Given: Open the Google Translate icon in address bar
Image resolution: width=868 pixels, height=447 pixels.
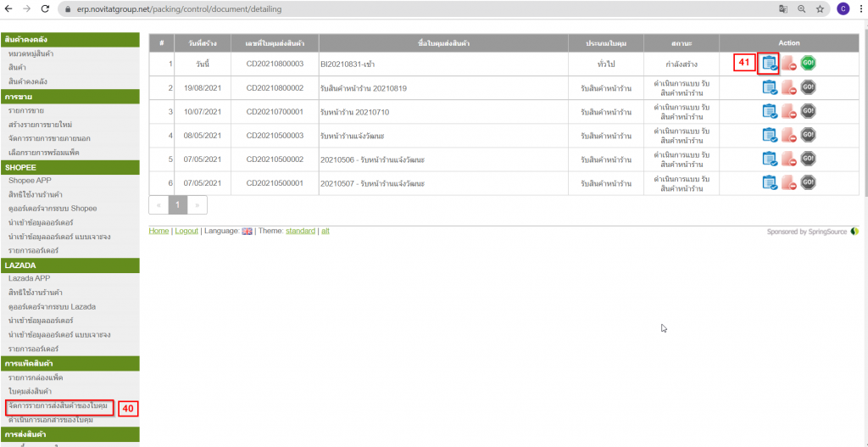Looking at the screenshot, I should tap(783, 8).
